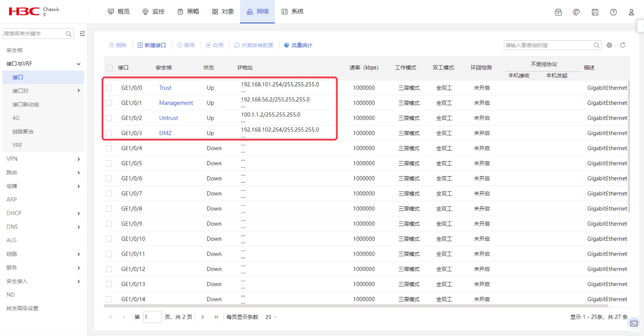Click the horizontal table scrollbar
The image size is (644, 336).
pos(356,305)
